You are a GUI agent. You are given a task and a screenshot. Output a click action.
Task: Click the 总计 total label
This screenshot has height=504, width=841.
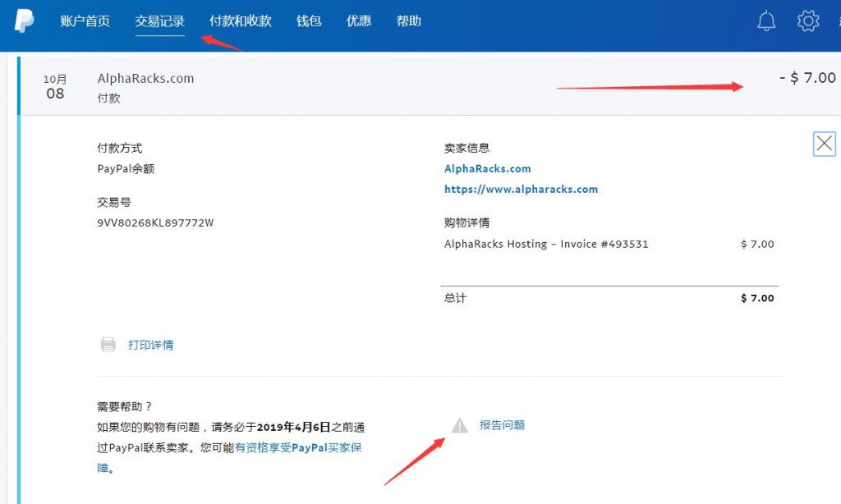click(x=455, y=298)
